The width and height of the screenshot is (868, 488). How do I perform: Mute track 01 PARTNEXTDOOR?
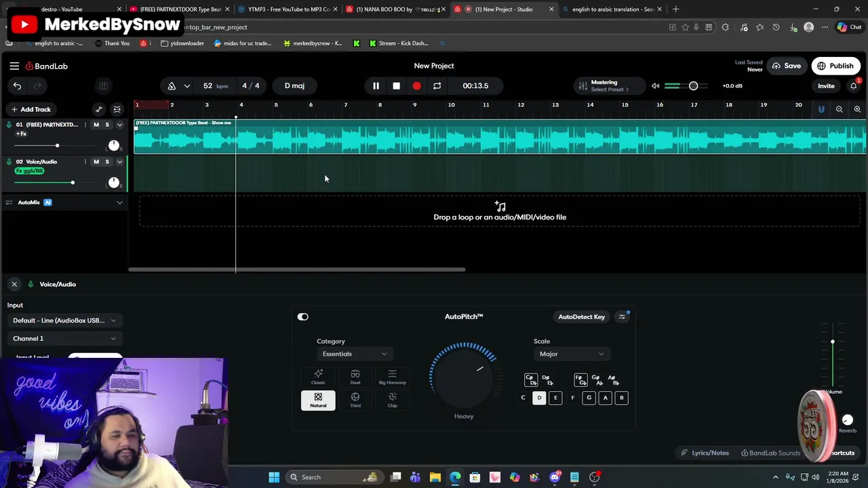[x=96, y=125]
